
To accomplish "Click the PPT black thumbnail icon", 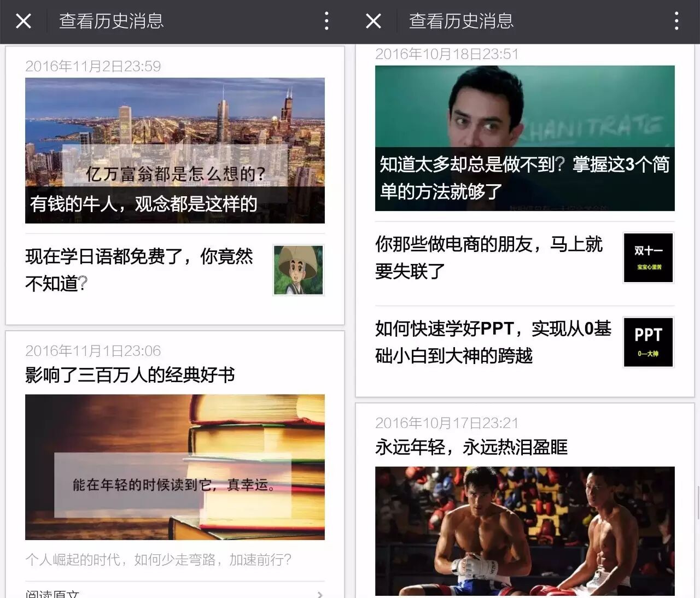I will point(648,342).
